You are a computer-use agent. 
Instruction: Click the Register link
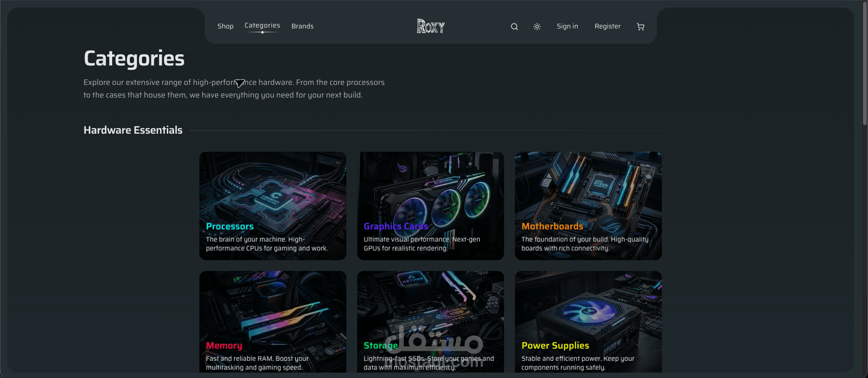[x=608, y=26]
